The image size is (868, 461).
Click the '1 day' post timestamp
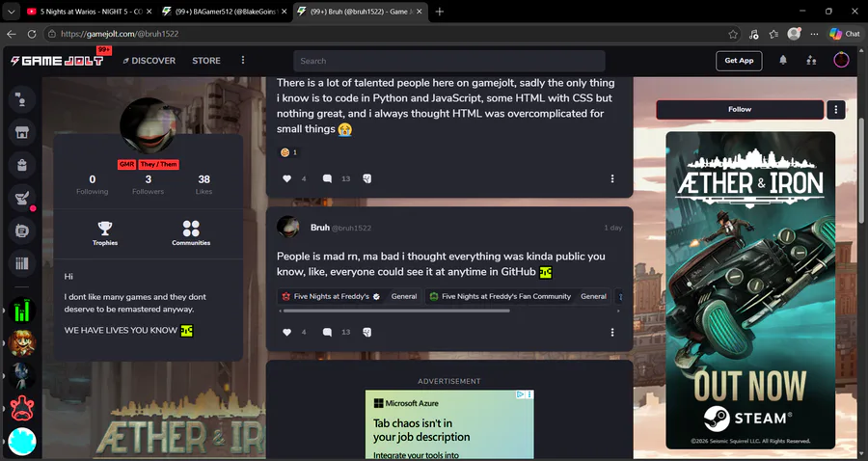612,228
